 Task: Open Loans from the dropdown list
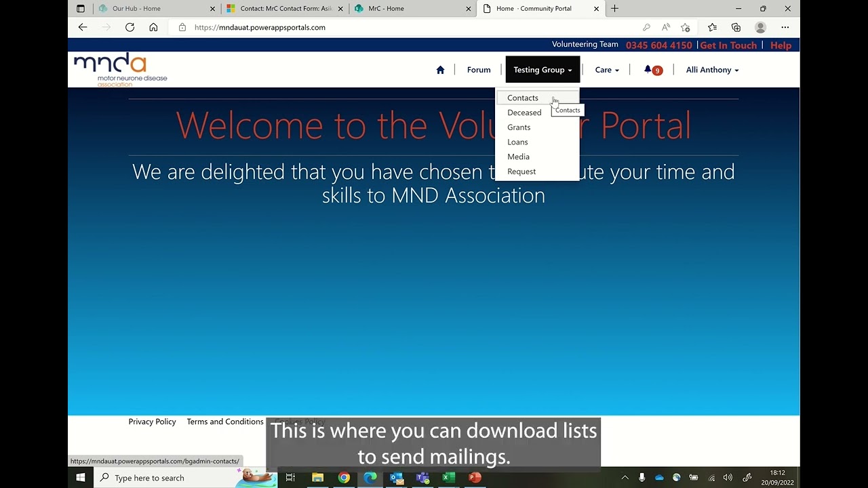tap(517, 142)
